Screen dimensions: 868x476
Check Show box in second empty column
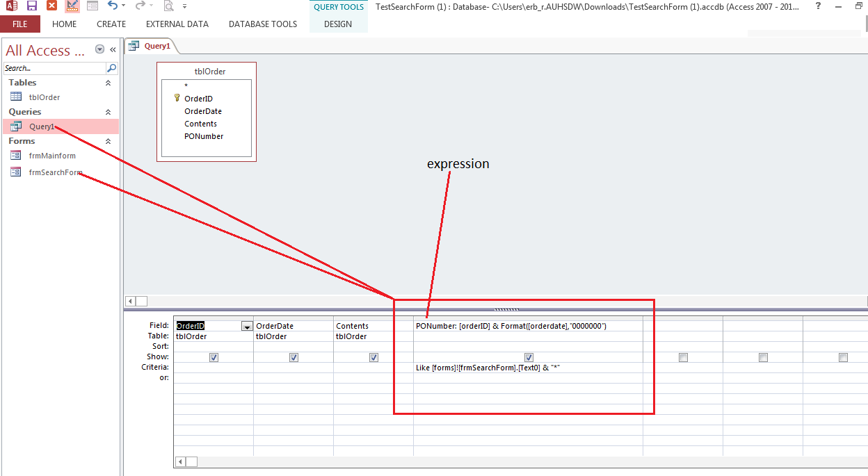[x=763, y=357]
